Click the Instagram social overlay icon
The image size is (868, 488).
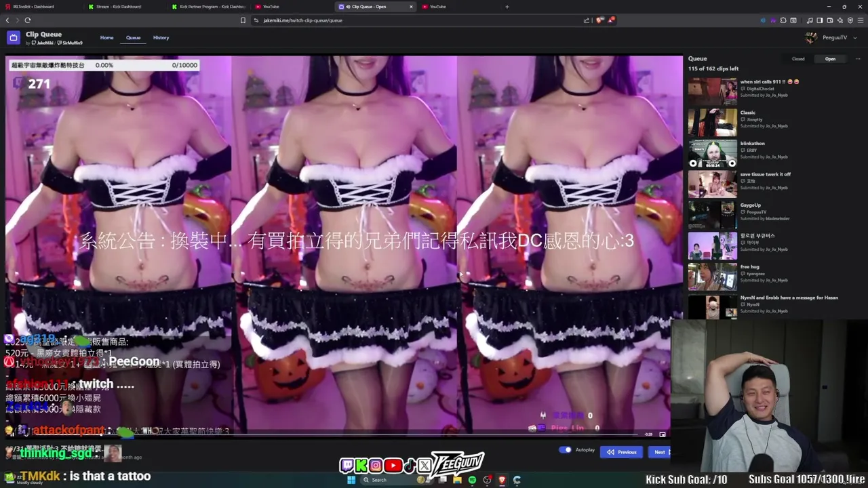click(376, 466)
